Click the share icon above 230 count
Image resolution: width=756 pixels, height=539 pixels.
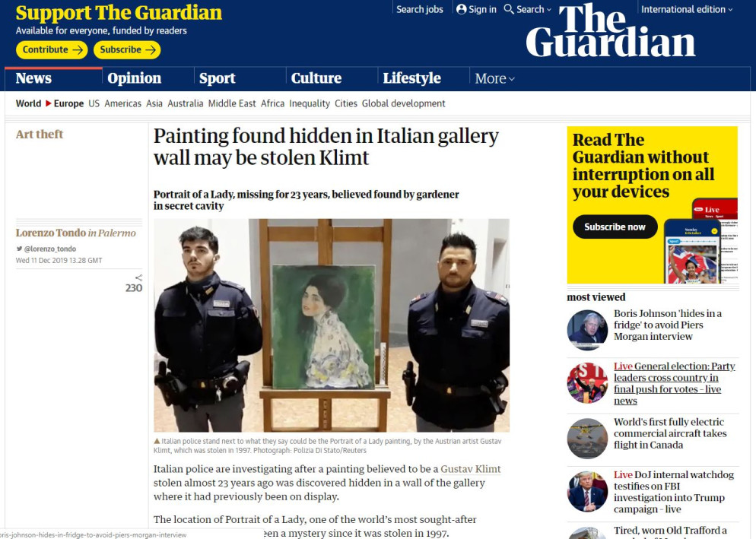click(x=139, y=277)
